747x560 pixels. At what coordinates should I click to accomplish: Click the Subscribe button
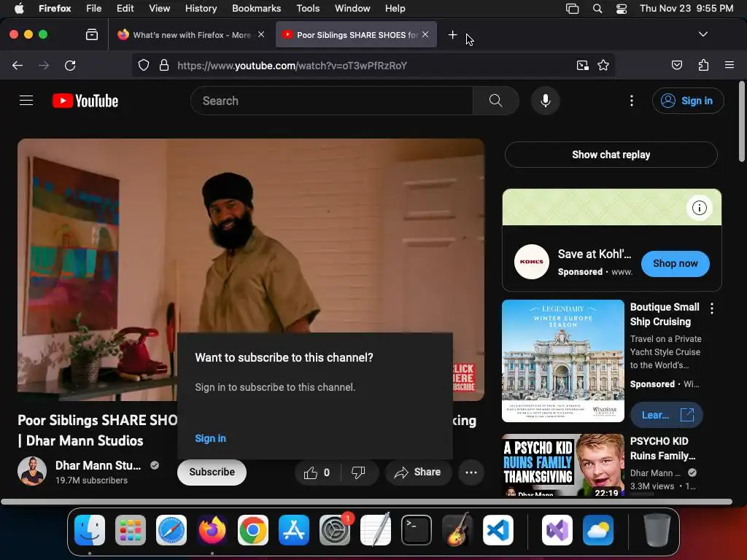pos(212,472)
